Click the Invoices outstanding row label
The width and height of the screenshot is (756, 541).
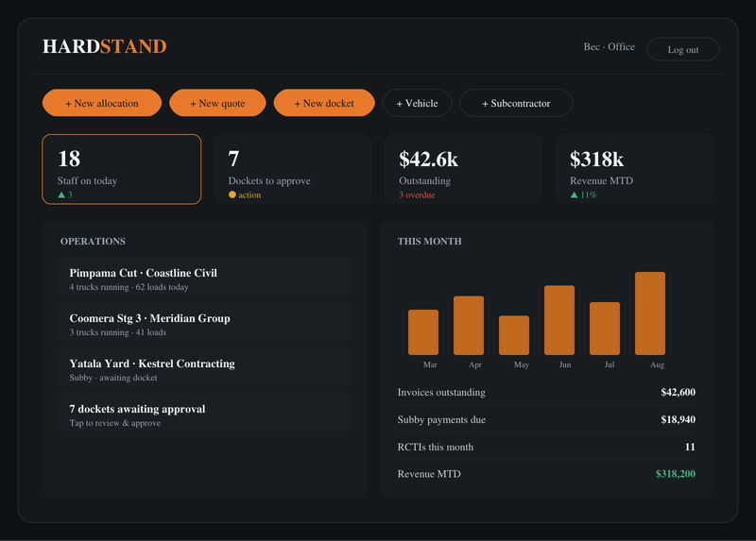pyautogui.click(x=441, y=392)
